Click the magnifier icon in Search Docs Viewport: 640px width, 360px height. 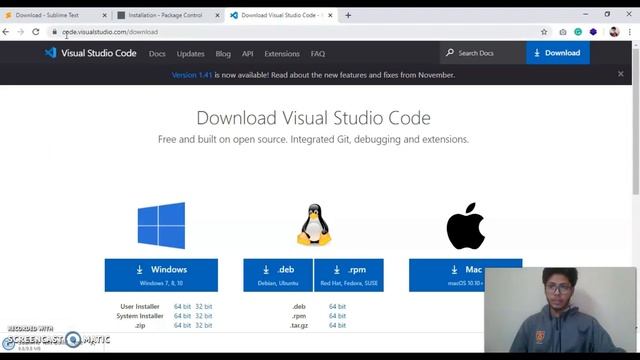pos(450,53)
